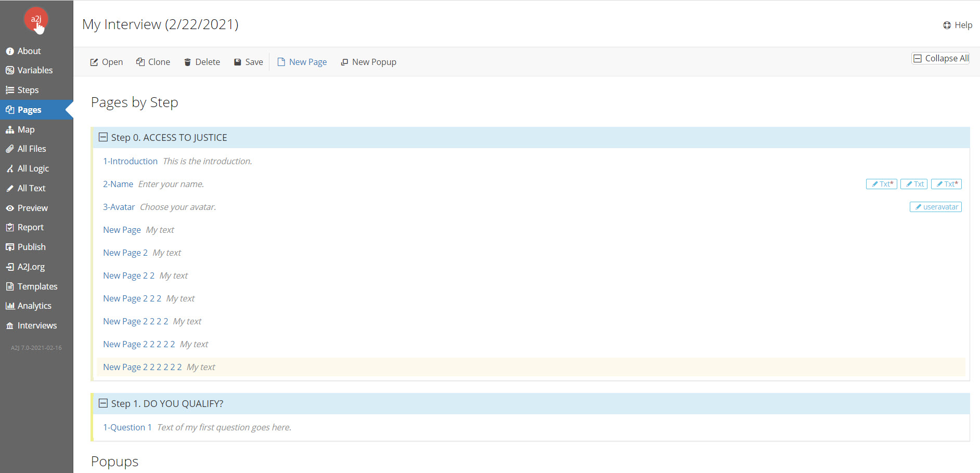Go to the Preview tab with eye icon
980x473 pixels.
click(32, 208)
